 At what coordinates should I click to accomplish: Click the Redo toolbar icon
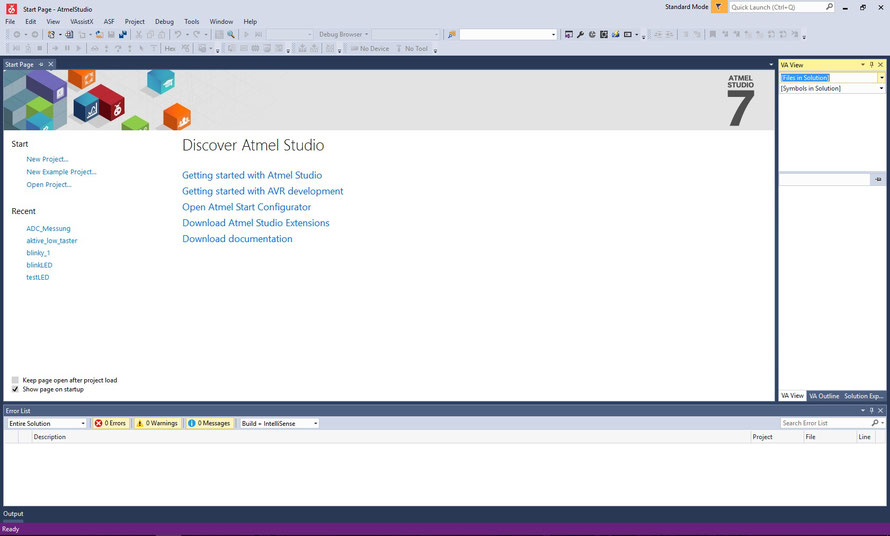pyautogui.click(x=197, y=35)
